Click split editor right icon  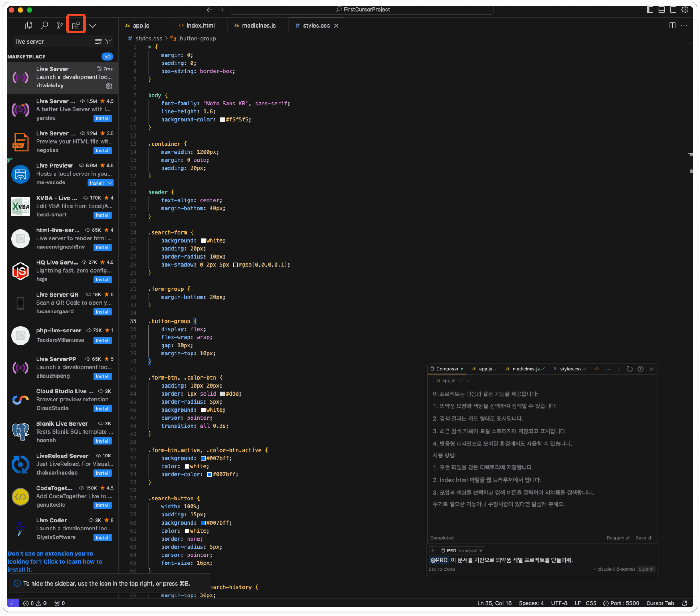tap(672, 25)
